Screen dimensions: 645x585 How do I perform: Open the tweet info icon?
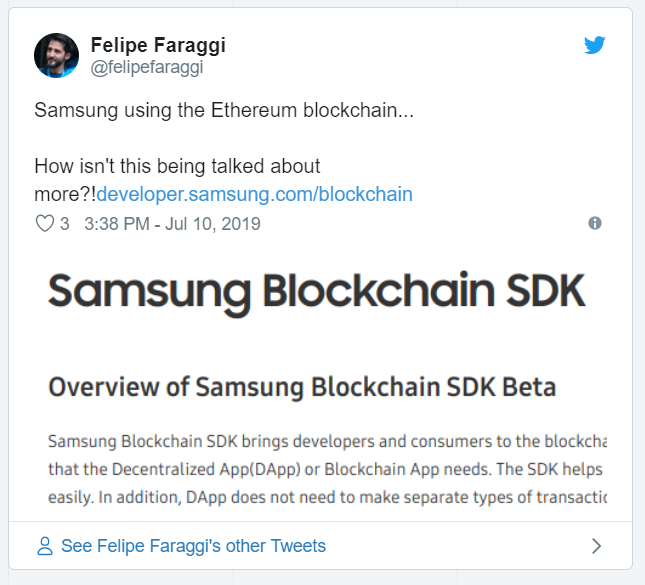point(595,223)
